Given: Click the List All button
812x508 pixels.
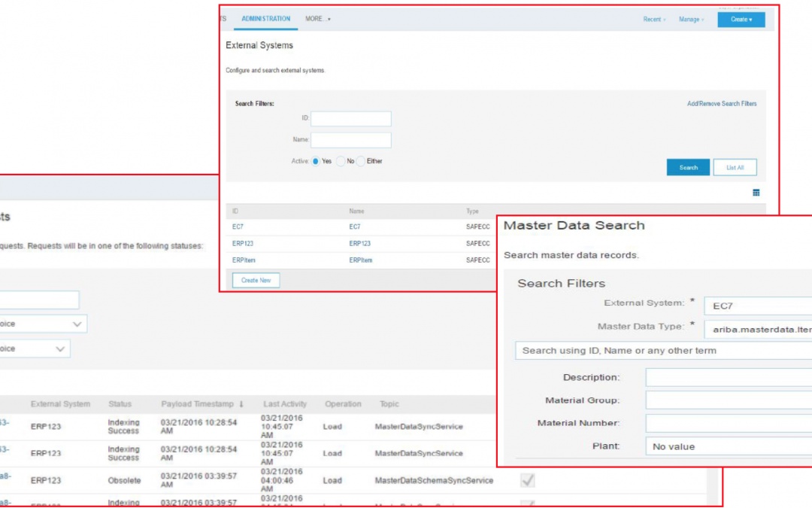Looking at the screenshot, I should pyautogui.click(x=735, y=167).
